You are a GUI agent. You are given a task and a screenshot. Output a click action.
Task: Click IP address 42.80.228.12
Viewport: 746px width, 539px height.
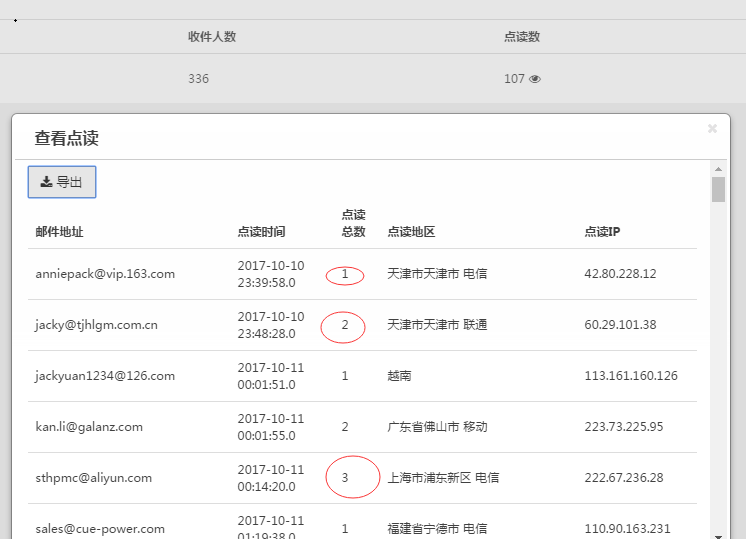click(x=620, y=274)
